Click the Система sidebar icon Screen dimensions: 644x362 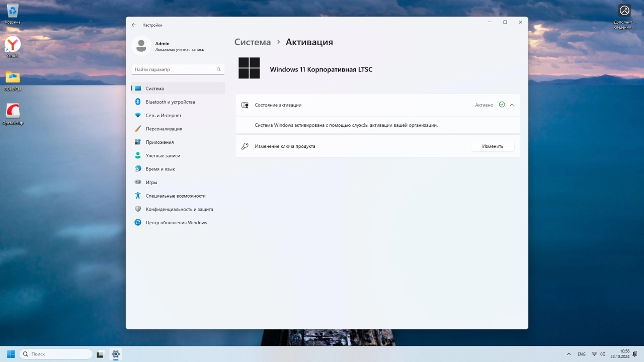(138, 88)
